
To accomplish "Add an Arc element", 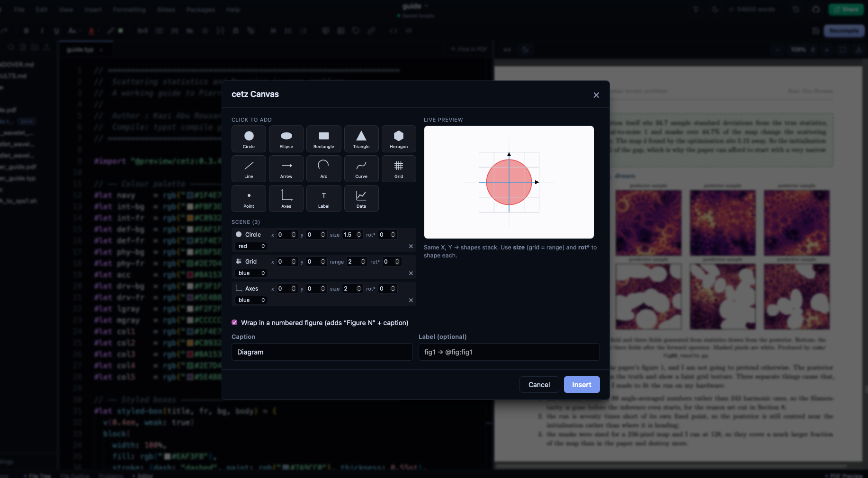I will [324, 168].
